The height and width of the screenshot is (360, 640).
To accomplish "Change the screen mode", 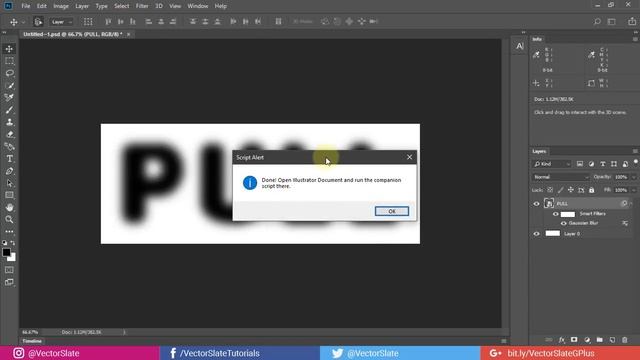I will tap(9, 282).
